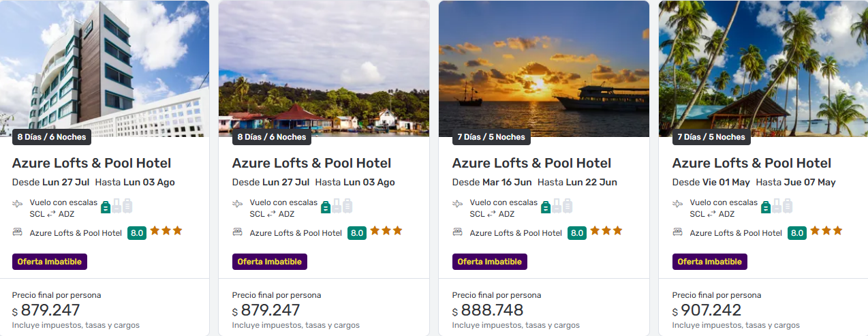Click plane icon in the hotel building photo card
The height and width of the screenshot is (336, 868).
tap(17, 203)
